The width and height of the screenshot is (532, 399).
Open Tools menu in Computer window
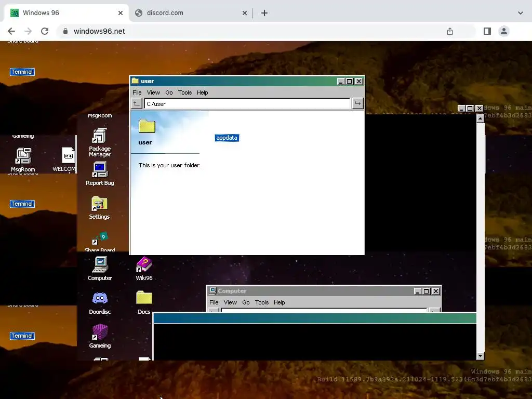(262, 302)
